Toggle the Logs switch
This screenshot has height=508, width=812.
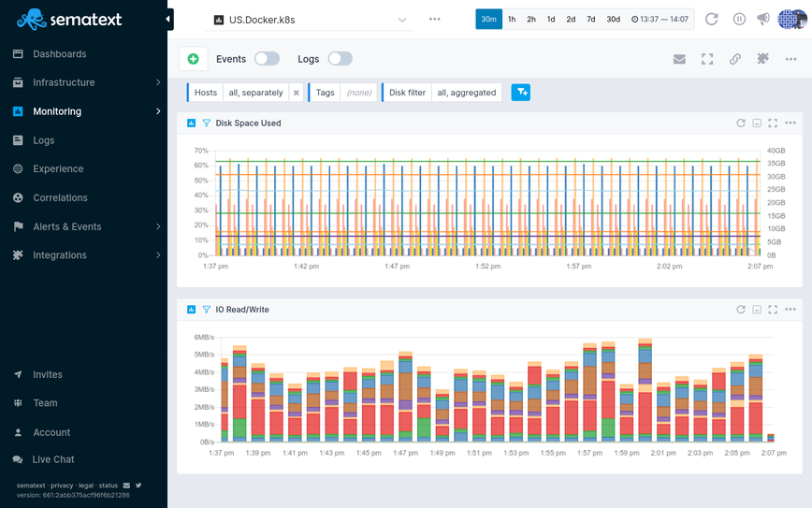click(x=341, y=59)
